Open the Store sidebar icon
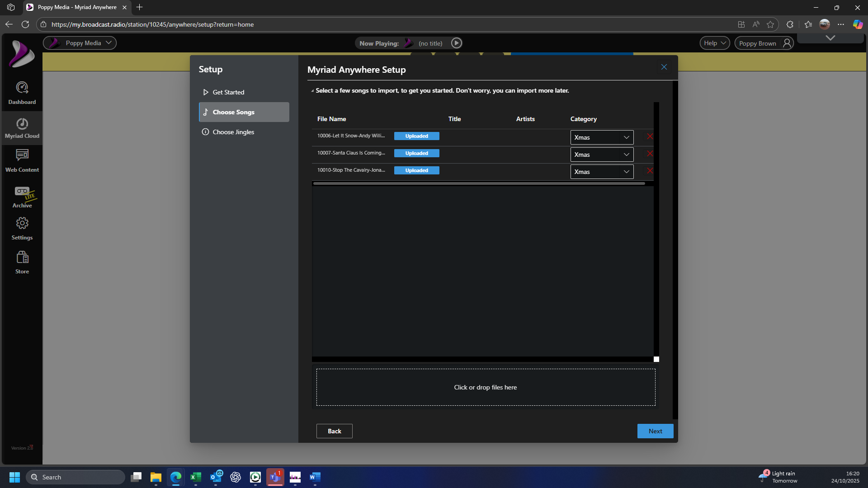This screenshot has width=868, height=488. (x=22, y=263)
